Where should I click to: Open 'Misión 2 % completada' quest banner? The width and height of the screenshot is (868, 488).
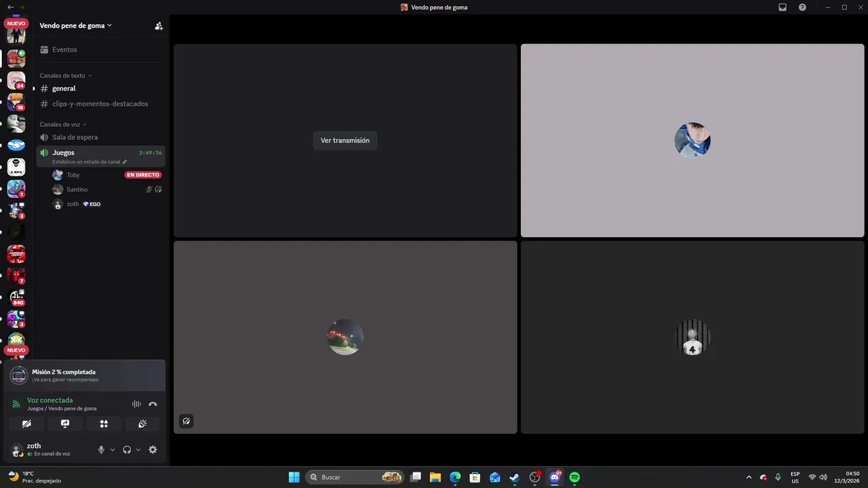coord(85,375)
